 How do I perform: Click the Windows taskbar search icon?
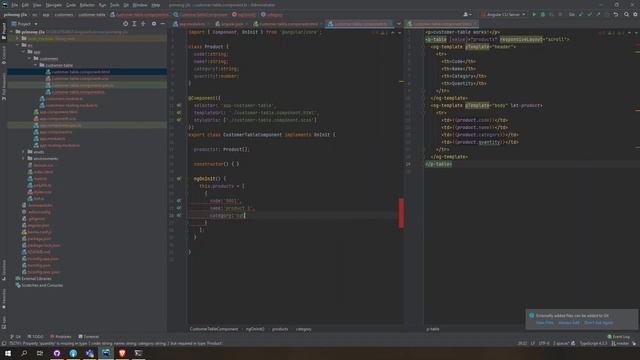[x=24, y=353]
